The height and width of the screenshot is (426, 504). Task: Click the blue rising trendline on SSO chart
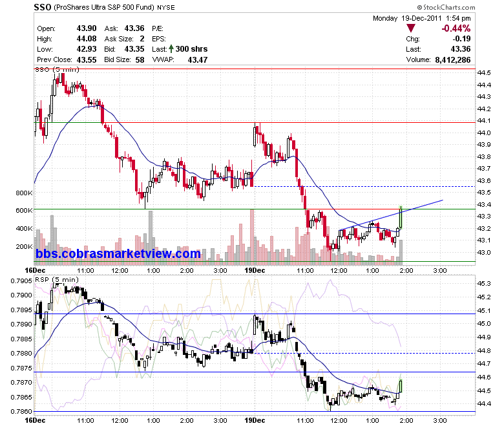[391, 215]
